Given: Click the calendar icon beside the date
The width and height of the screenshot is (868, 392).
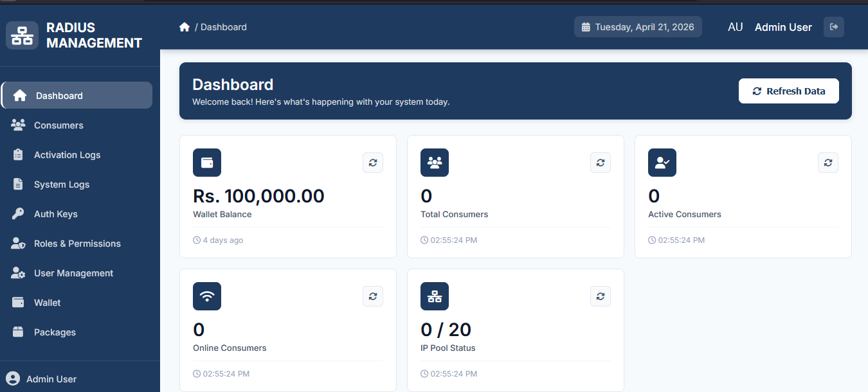Looking at the screenshot, I should pyautogui.click(x=586, y=27).
